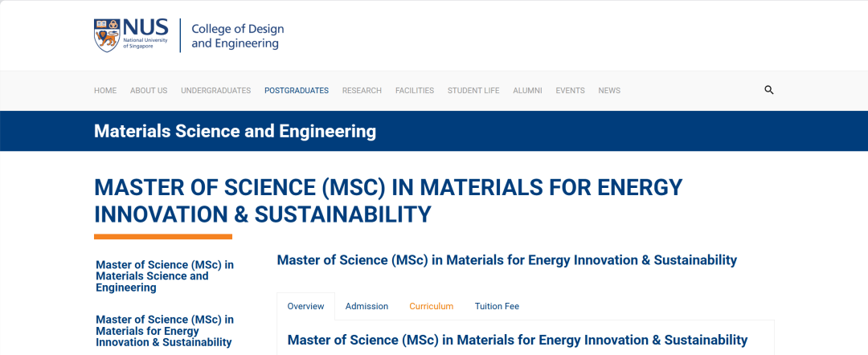Screen dimensions: 868x355
Task: Go to the Events page
Action: tap(570, 91)
